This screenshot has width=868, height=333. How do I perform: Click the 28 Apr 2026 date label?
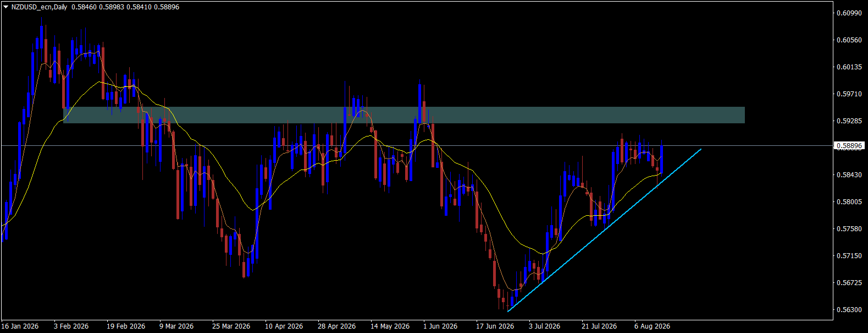[337, 326]
